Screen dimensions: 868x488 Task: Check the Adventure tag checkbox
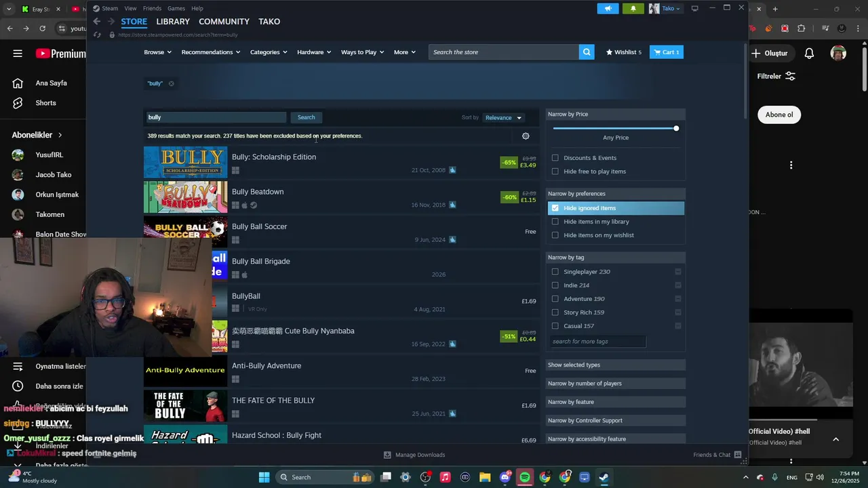click(x=555, y=299)
